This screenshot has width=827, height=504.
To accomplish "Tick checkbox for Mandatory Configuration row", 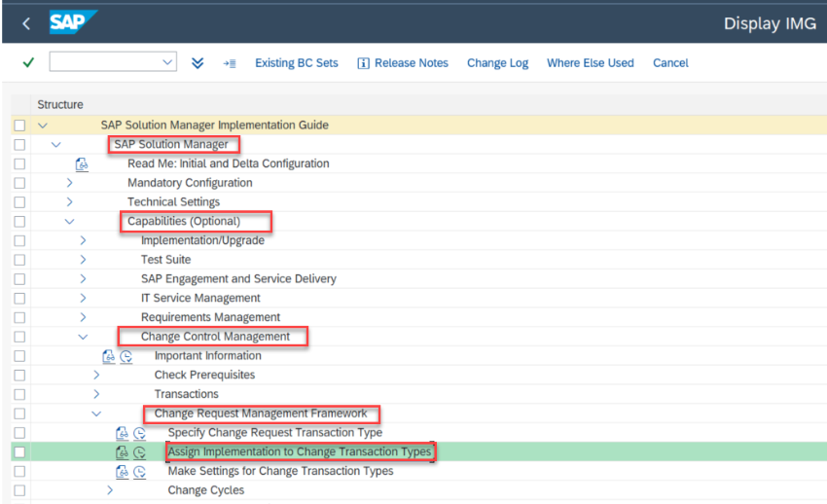I will [x=19, y=183].
